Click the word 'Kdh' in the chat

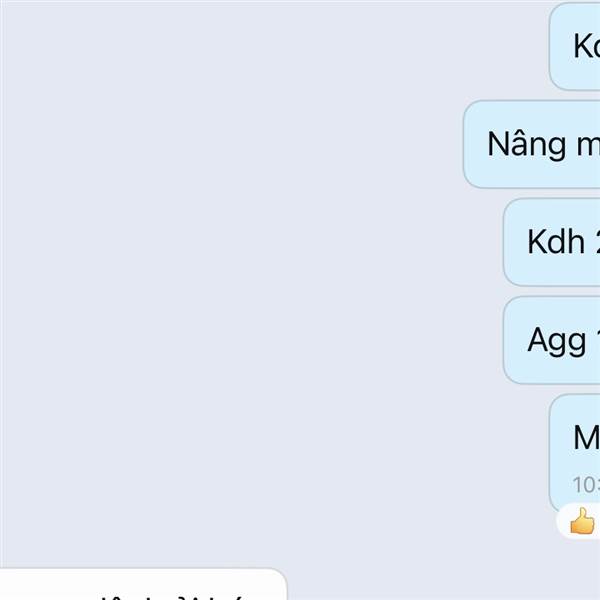[556, 241]
